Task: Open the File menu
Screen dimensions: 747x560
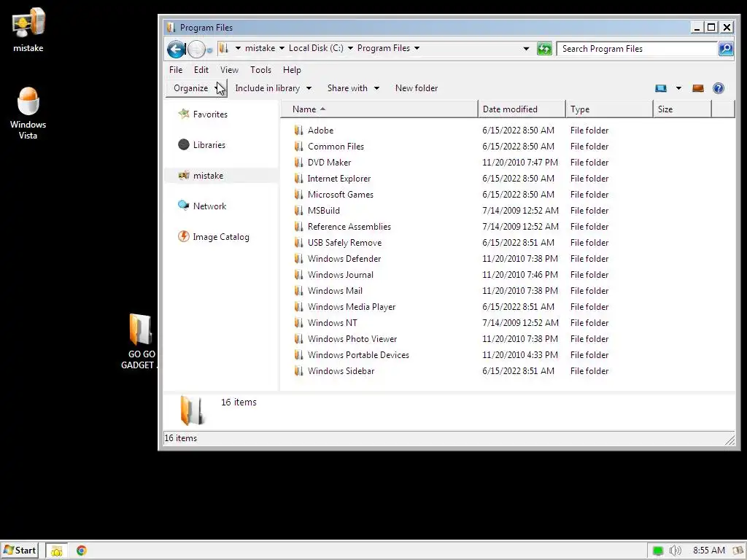Action: coord(176,69)
